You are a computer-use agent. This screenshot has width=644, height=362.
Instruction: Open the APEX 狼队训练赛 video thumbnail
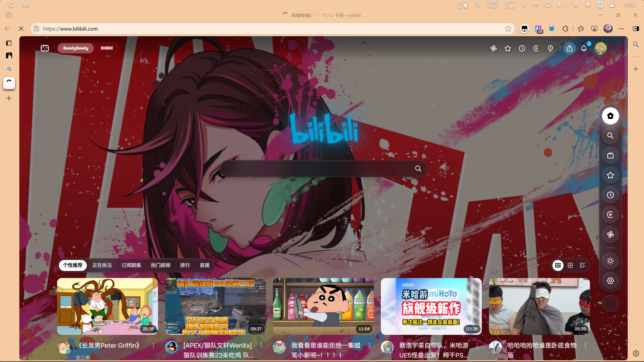click(x=215, y=306)
